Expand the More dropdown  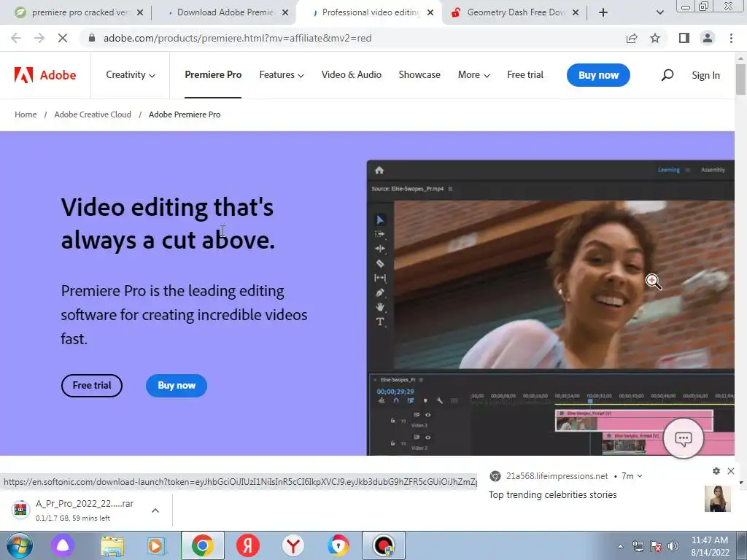coord(474,75)
